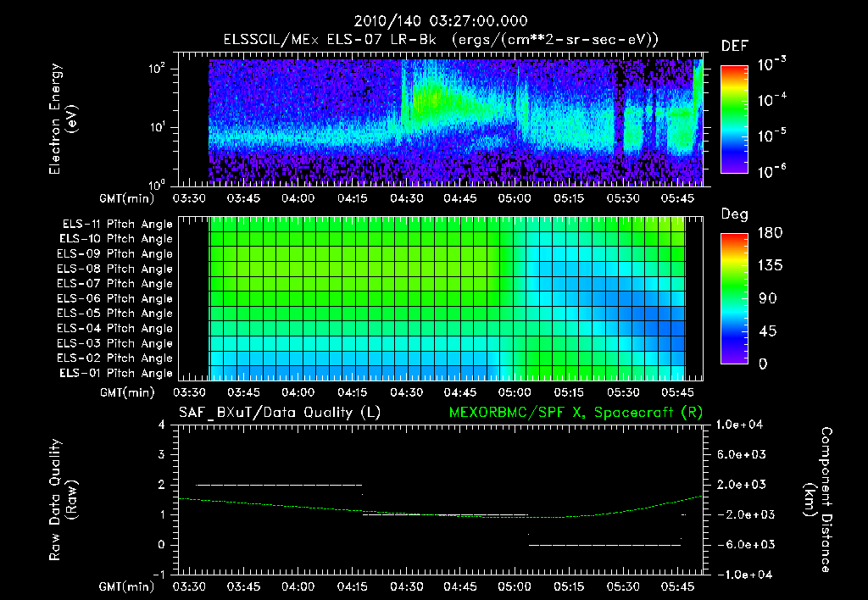Click 04:00 tick under the data quality panel

coord(298,586)
